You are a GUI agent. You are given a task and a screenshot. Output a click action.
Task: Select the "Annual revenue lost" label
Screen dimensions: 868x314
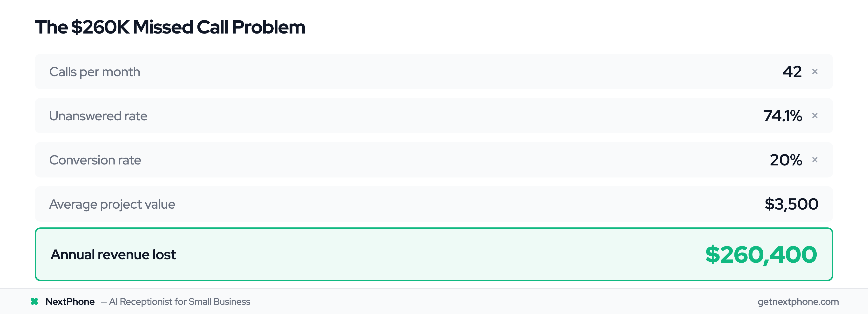pos(113,255)
